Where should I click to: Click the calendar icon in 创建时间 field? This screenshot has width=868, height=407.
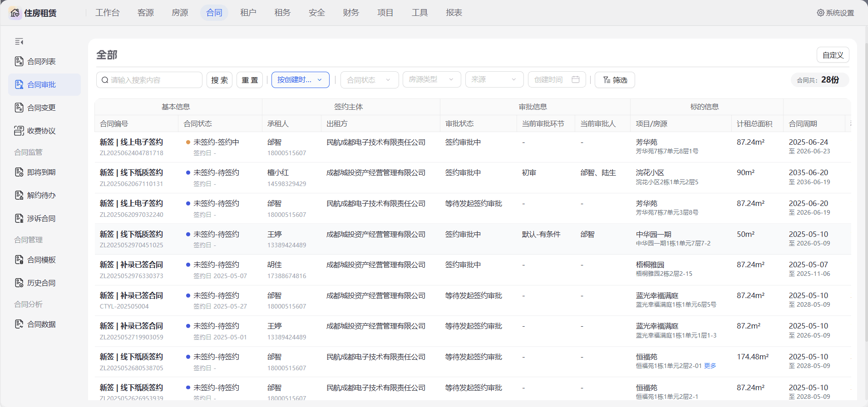(576, 79)
